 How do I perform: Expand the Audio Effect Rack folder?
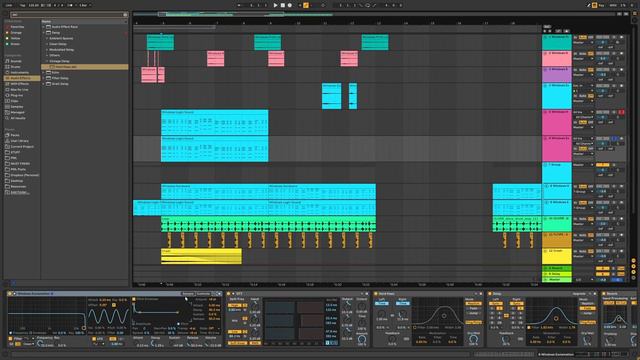[x=44, y=27]
